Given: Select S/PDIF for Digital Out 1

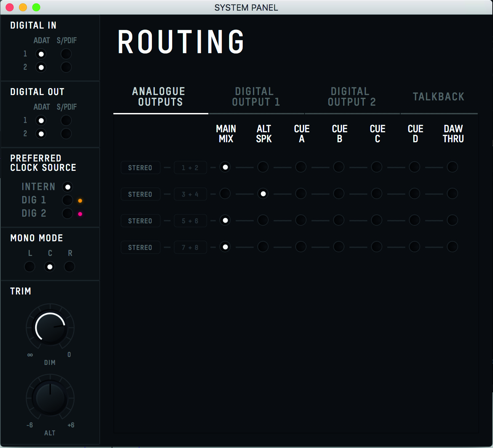Looking at the screenshot, I should pyautogui.click(x=66, y=120).
